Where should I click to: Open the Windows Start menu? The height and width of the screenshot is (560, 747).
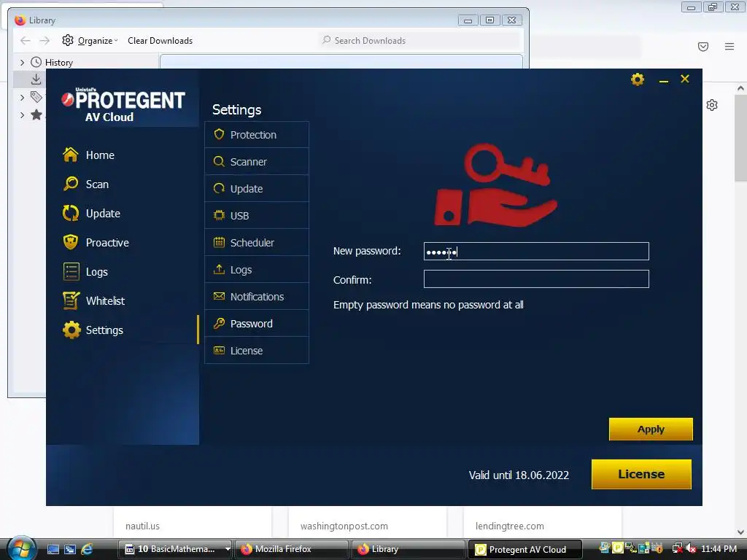(21, 548)
